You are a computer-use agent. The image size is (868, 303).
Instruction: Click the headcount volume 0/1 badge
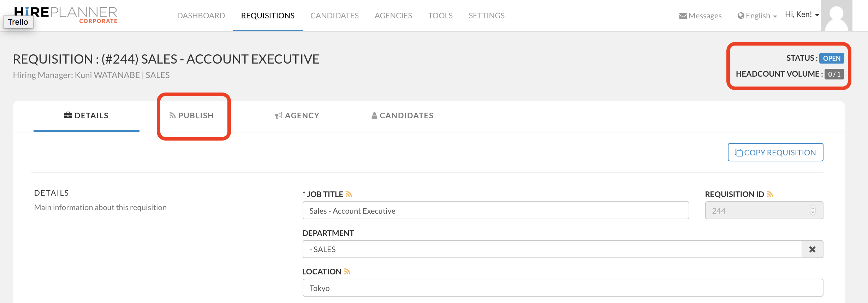[834, 74]
